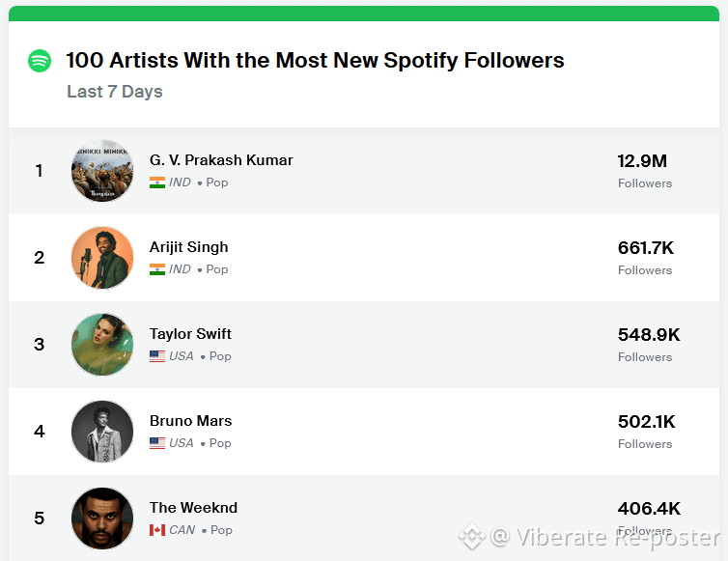Open the Arijit Singh name link
The height and width of the screenshot is (561, 728).
point(188,247)
